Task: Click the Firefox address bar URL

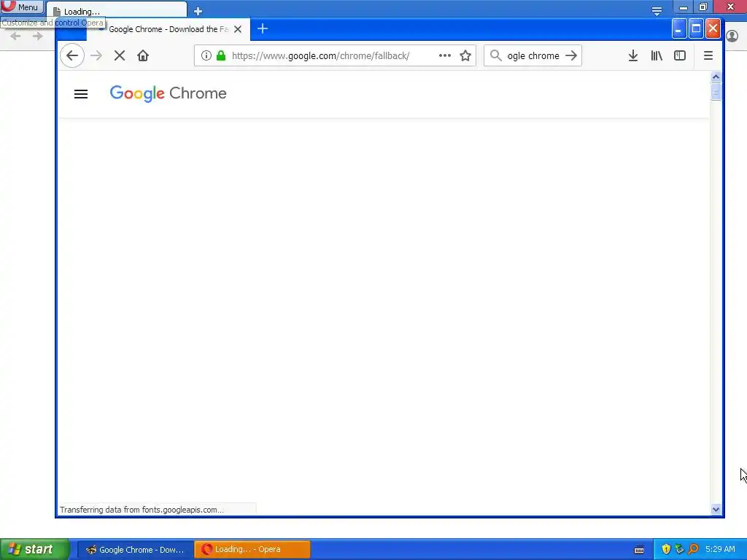Action: [320, 55]
